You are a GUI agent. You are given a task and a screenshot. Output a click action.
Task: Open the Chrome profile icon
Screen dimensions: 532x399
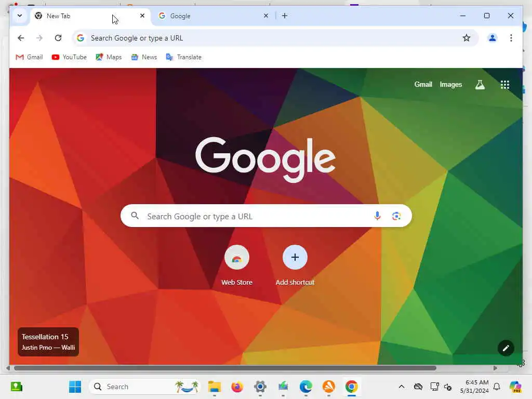(x=493, y=38)
